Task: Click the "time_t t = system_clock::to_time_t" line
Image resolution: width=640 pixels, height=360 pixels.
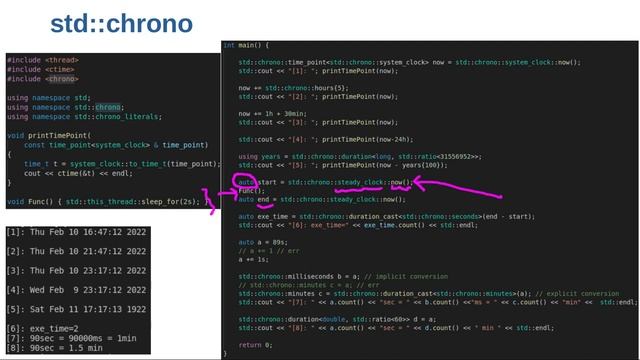Action: click(x=122, y=164)
